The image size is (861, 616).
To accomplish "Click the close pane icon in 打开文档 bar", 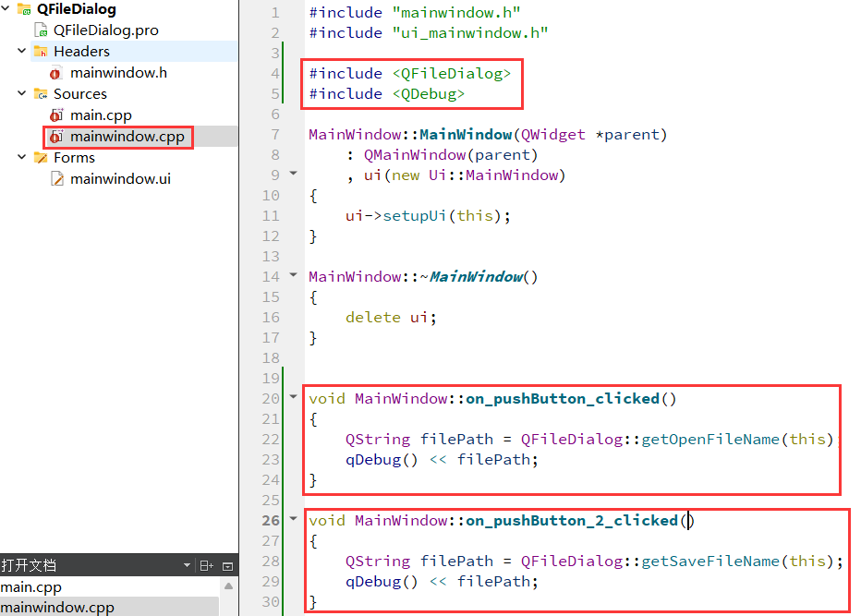I will [228, 566].
